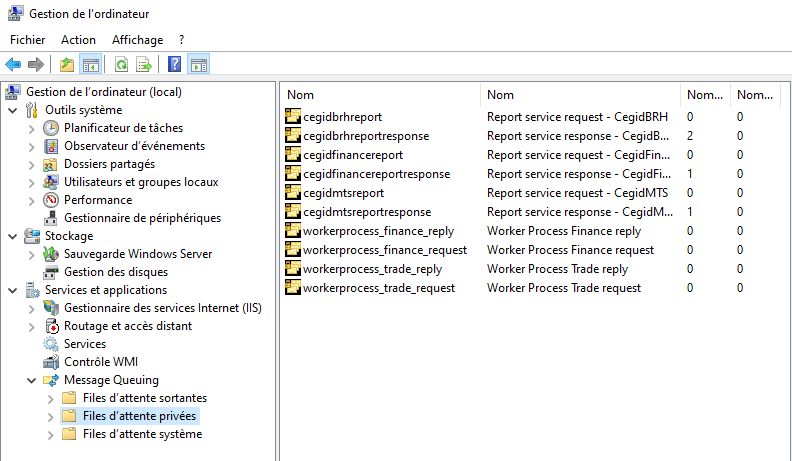The width and height of the screenshot is (792, 461).
Task: Sort by the first Nom column header
Action: click(x=378, y=95)
